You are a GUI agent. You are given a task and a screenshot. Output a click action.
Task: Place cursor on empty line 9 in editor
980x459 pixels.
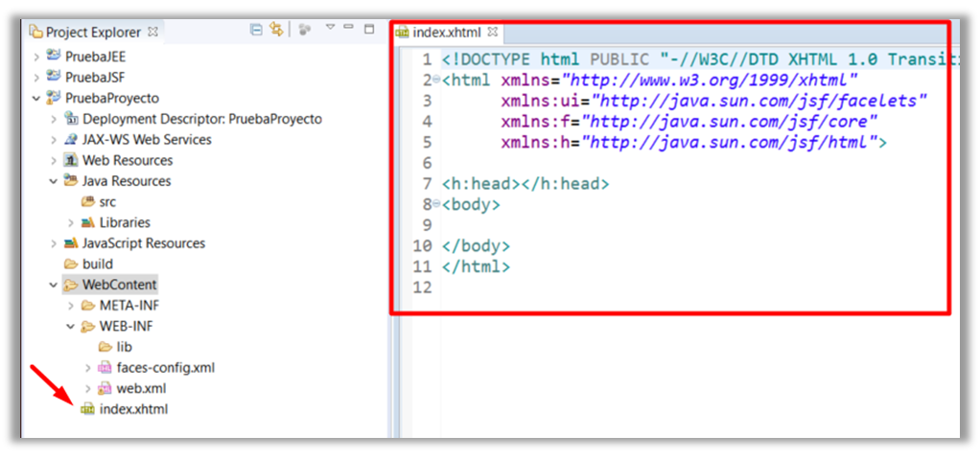pos(575,225)
